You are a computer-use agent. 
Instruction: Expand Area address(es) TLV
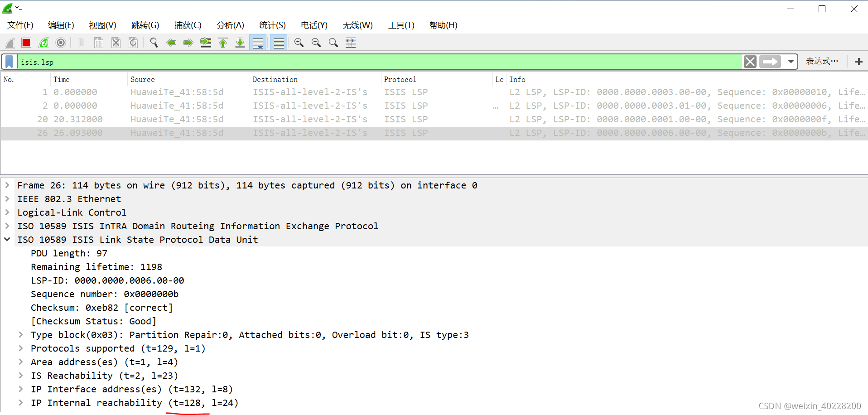click(x=21, y=362)
